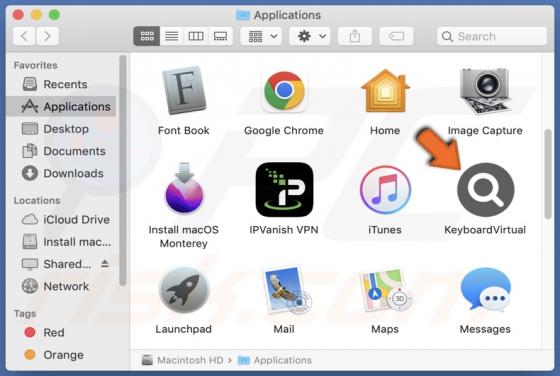Open the group-by dropdown
The width and height of the screenshot is (560, 376).
click(x=261, y=36)
